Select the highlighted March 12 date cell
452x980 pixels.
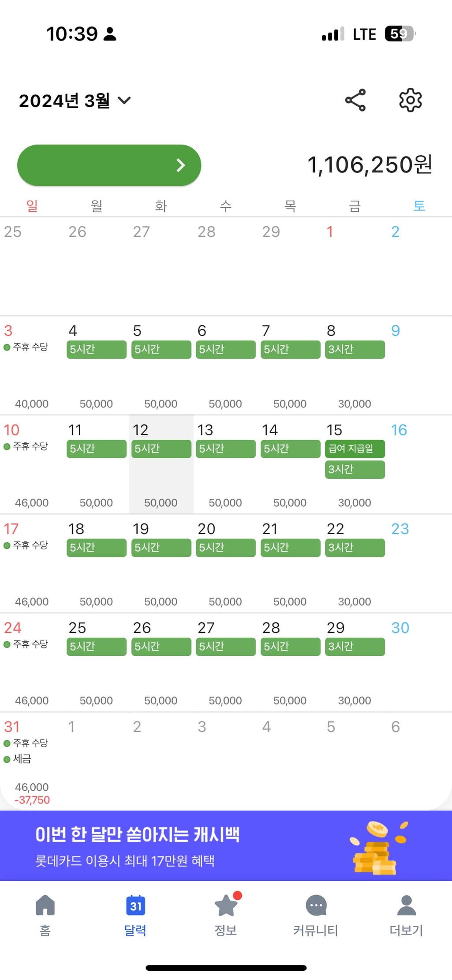pyautogui.click(x=161, y=464)
